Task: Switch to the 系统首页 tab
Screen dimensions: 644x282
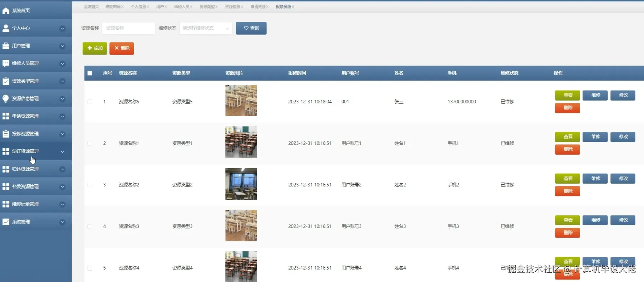Action: click(91, 7)
